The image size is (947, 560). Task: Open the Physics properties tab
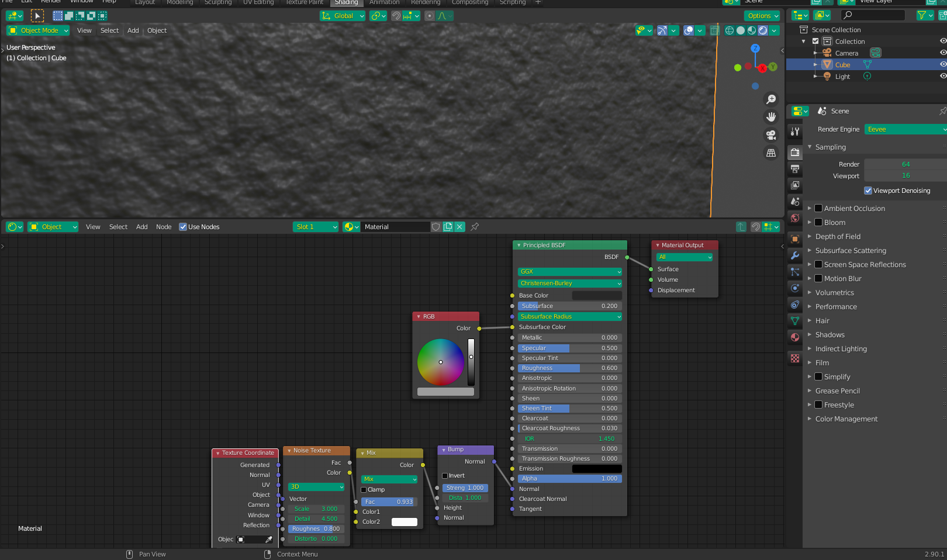[795, 288]
